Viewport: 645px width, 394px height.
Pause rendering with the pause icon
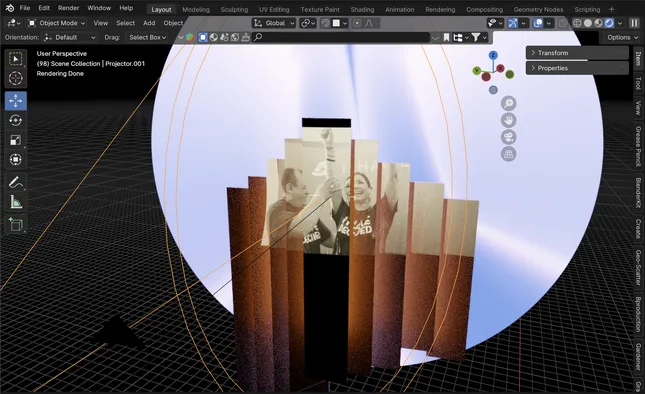(634, 23)
